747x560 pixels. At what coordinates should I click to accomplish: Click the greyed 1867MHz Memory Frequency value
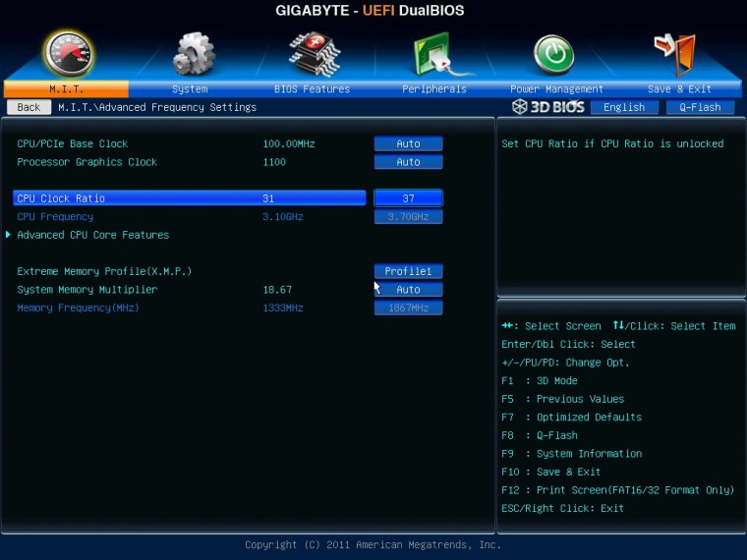(408, 308)
